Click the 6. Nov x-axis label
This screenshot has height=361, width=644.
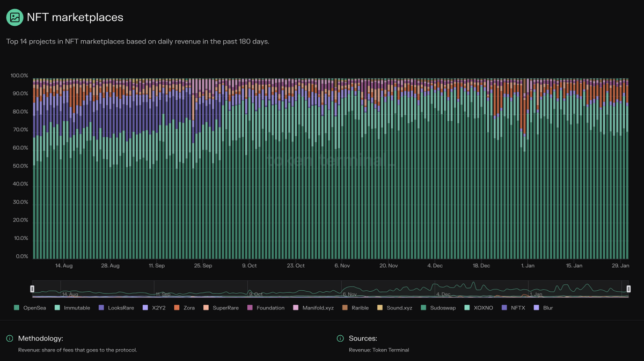342,266
